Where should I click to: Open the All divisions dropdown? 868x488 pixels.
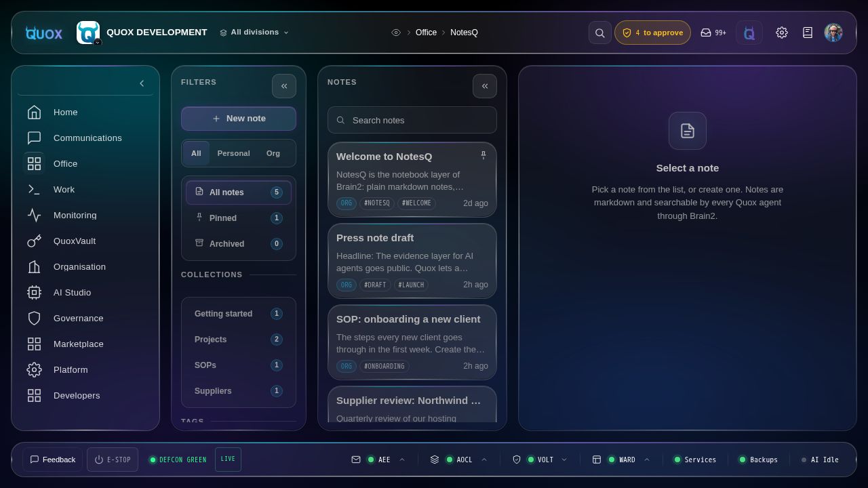254,33
